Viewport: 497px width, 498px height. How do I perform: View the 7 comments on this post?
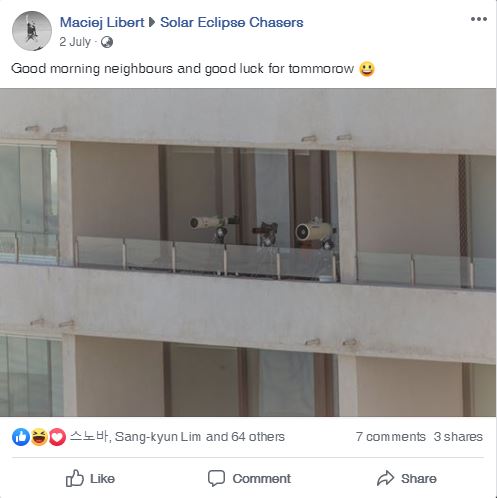pyautogui.click(x=390, y=437)
